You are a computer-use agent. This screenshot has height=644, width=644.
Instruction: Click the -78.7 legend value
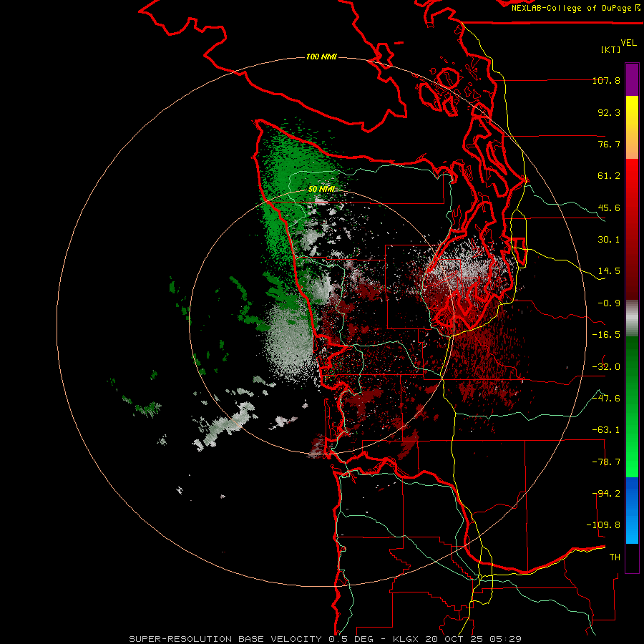click(606, 462)
